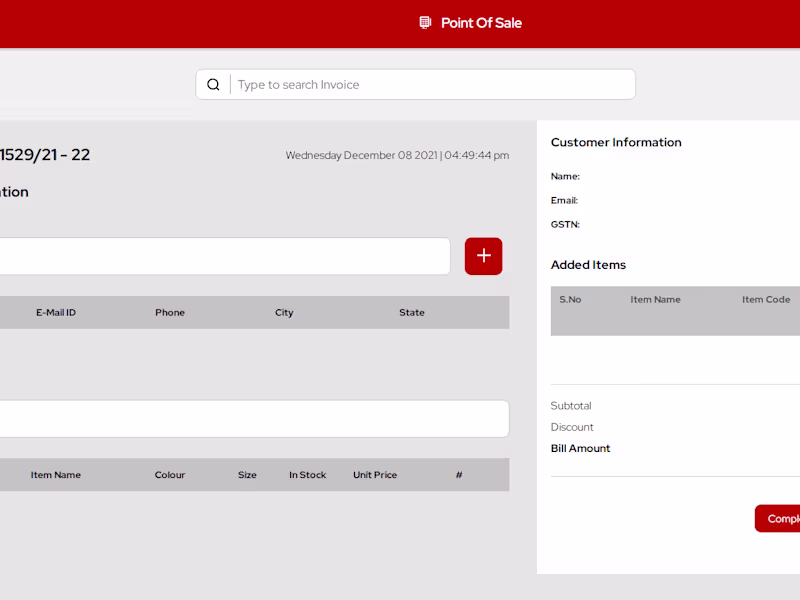The width and height of the screenshot is (800, 600).
Task: Click the invoice date and time text
Action: (x=397, y=156)
